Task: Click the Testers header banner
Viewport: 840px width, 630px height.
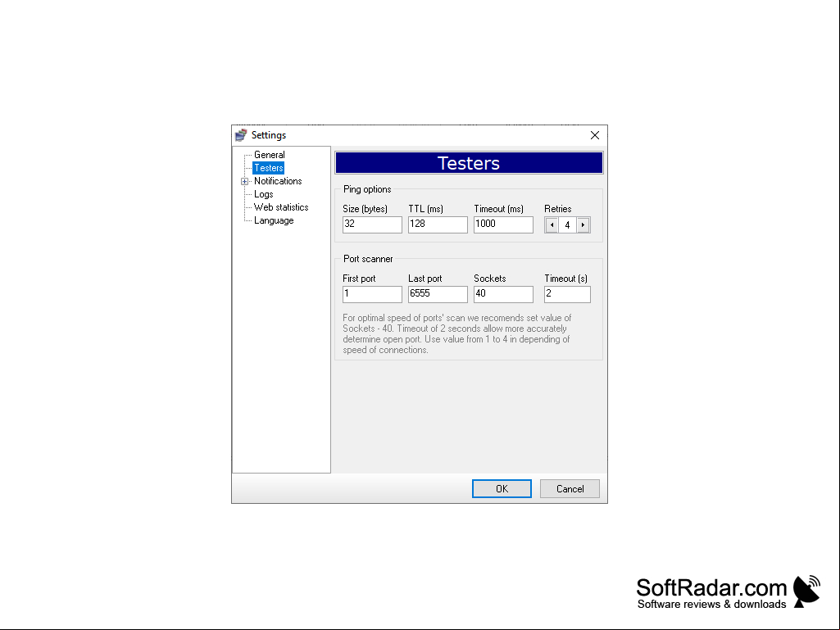Action: pos(469,163)
